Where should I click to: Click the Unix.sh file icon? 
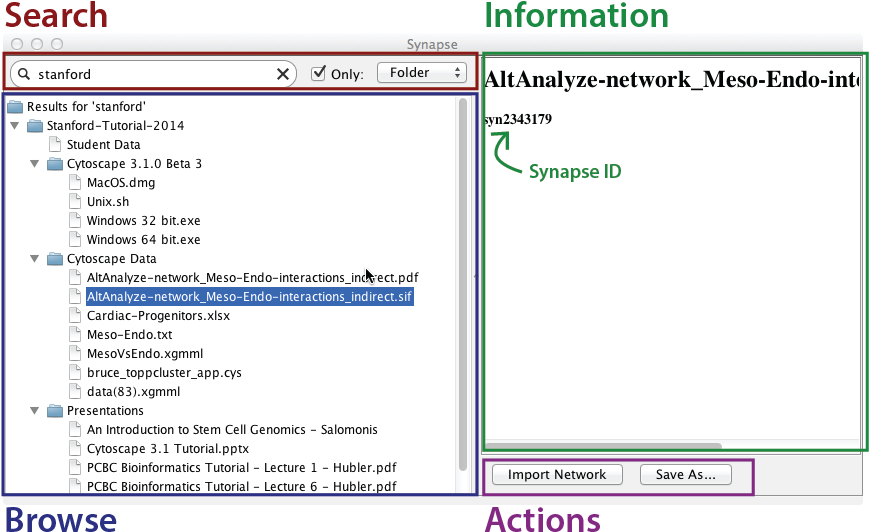click(x=75, y=201)
